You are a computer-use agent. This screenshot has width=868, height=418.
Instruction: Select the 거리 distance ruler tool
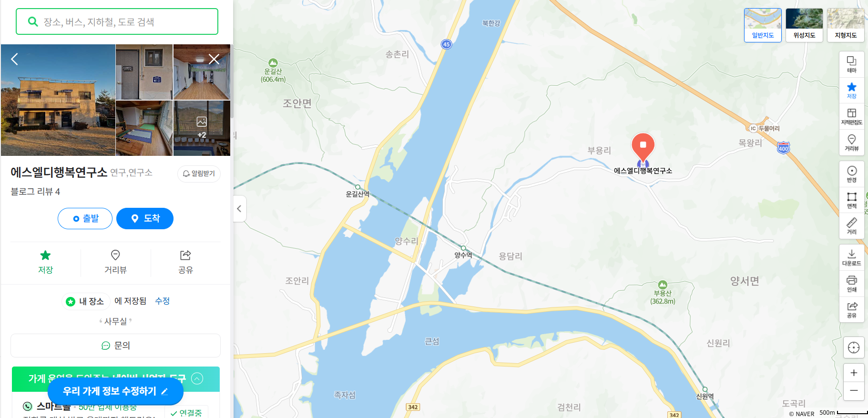point(851,226)
